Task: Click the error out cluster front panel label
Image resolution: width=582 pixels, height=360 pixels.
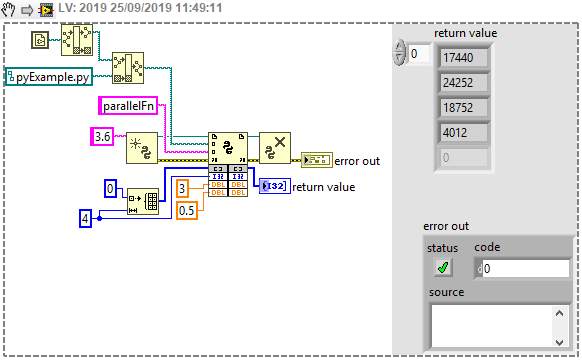Action: click(x=446, y=226)
